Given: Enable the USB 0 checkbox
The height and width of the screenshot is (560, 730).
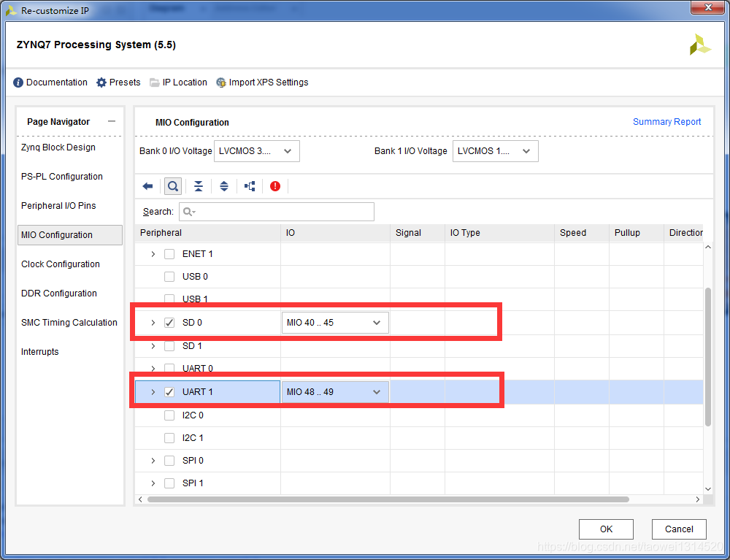Looking at the screenshot, I should [x=169, y=277].
